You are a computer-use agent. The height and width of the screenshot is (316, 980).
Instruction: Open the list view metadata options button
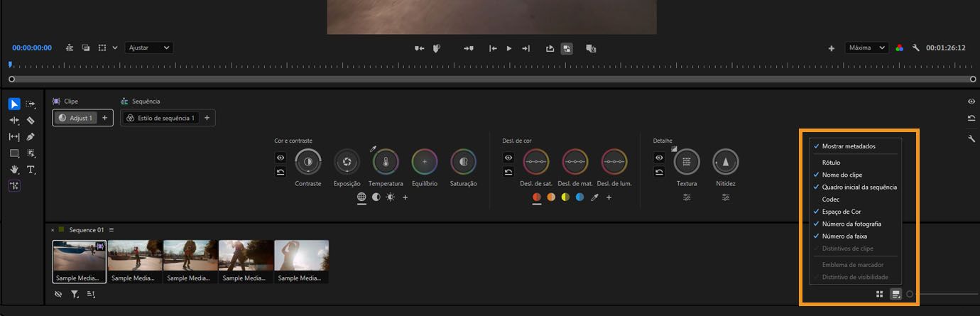896,293
